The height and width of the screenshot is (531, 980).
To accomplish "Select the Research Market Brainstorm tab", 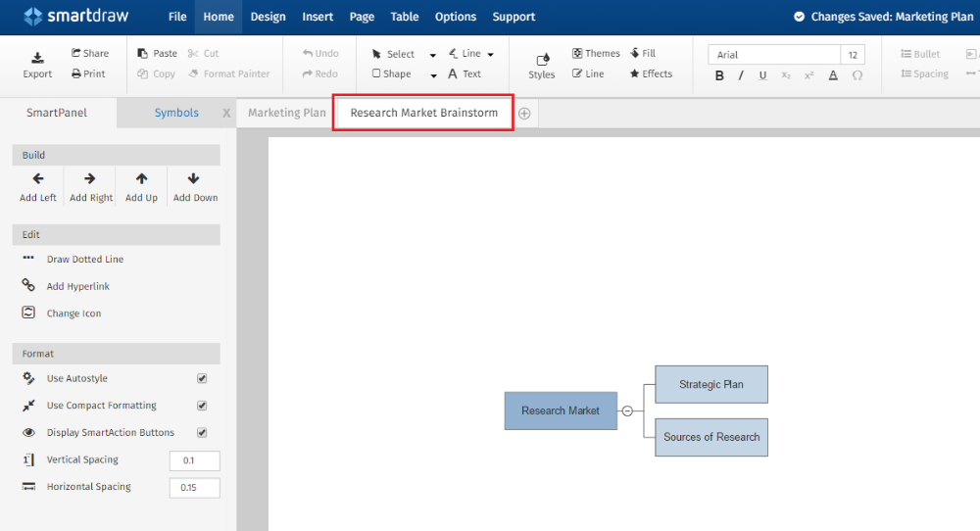I will 423,113.
